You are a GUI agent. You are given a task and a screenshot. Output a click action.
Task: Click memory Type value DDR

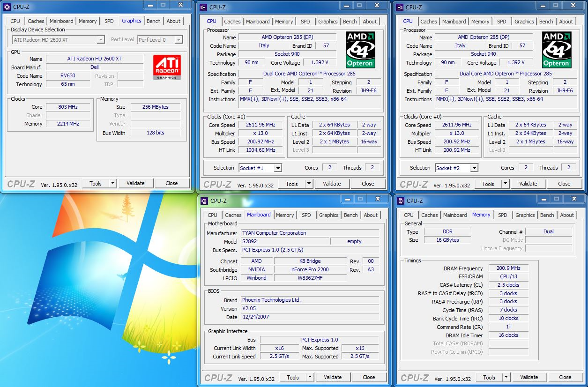447,231
